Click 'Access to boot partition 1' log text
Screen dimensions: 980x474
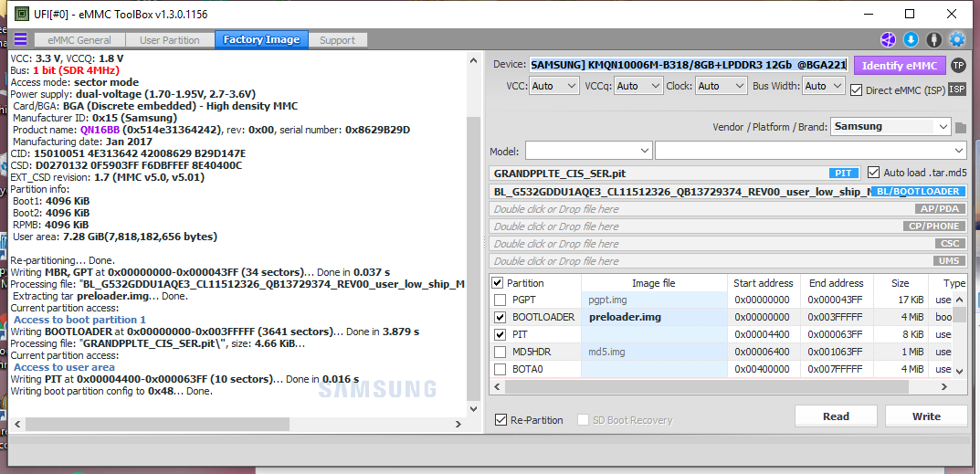80,320
